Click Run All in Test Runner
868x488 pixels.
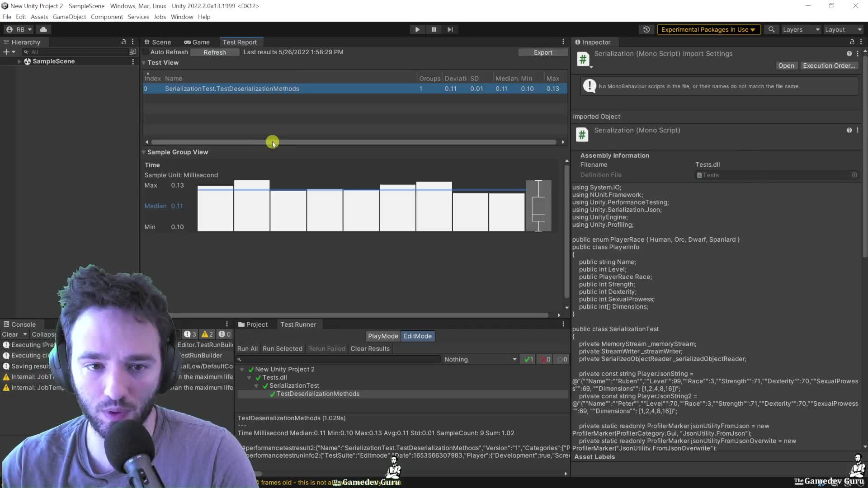click(247, 348)
